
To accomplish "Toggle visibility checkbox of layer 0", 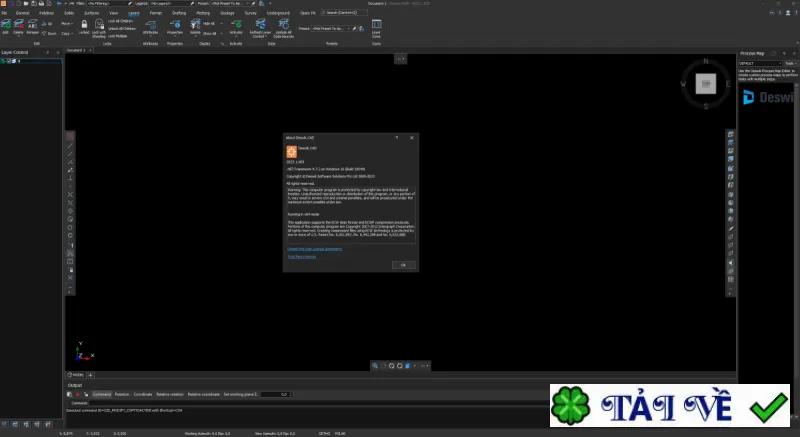I will click(9, 61).
